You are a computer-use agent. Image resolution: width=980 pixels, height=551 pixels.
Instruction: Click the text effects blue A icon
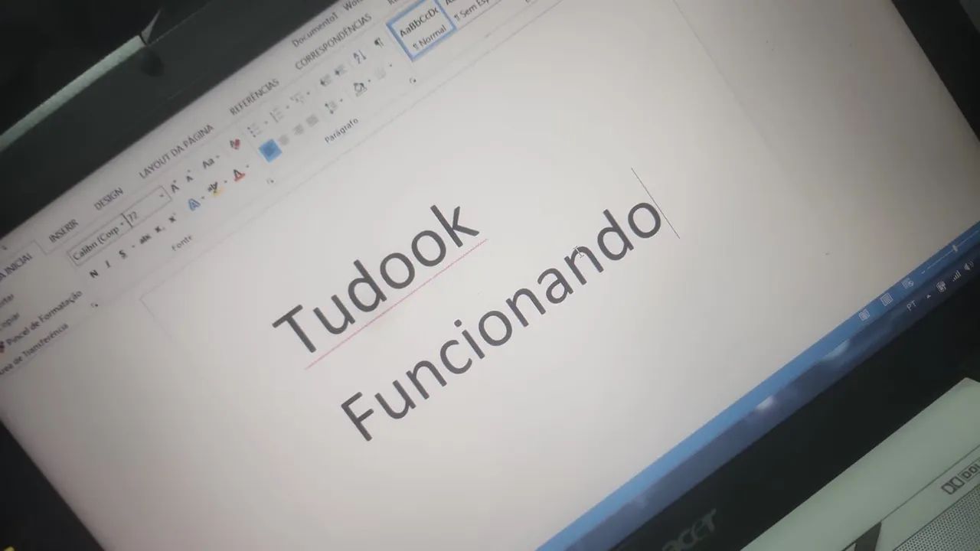click(193, 202)
